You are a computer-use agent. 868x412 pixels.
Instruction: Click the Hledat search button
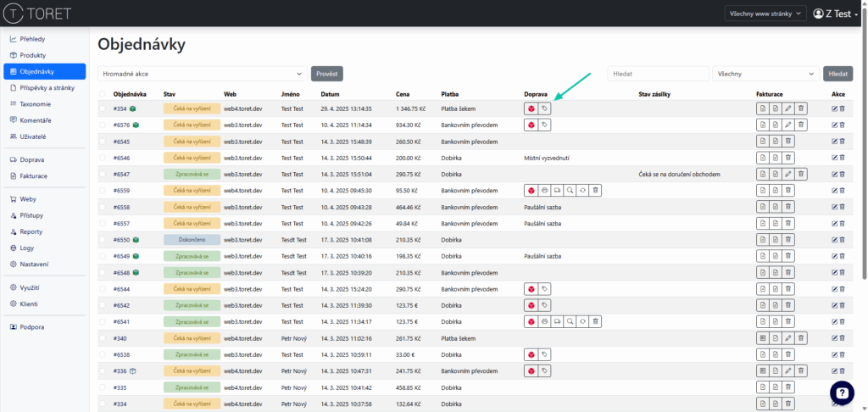coord(838,74)
